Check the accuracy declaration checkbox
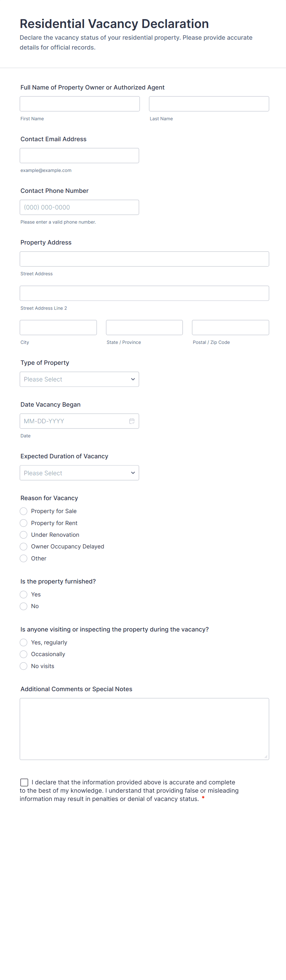The height and width of the screenshot is (980, 286). coord(24,782)
